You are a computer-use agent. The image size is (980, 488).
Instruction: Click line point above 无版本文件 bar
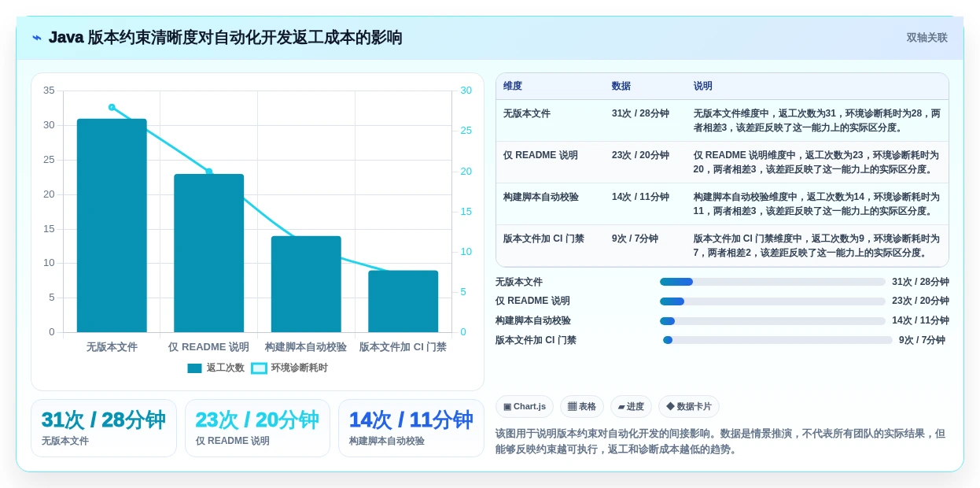click(x=112, y=107)
